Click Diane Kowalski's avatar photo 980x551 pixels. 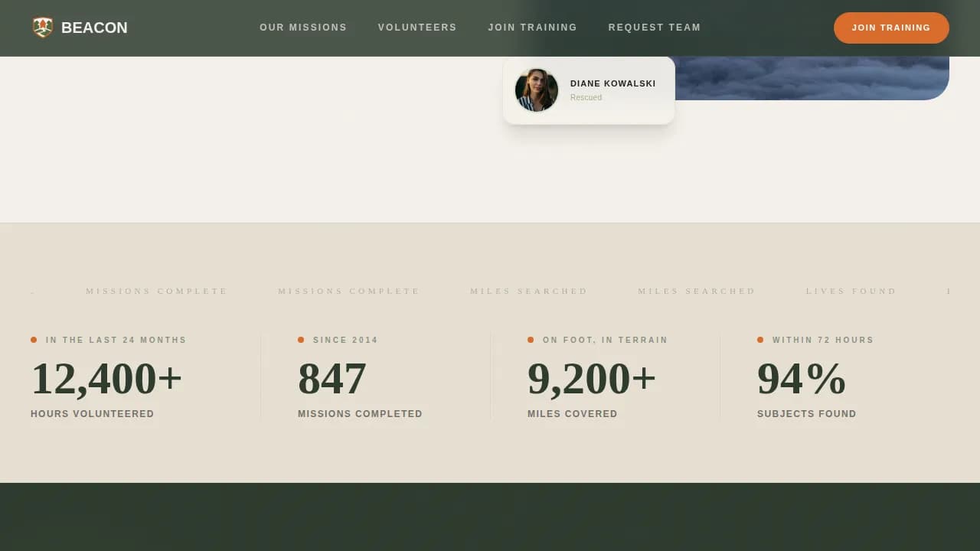coord(536,90)
